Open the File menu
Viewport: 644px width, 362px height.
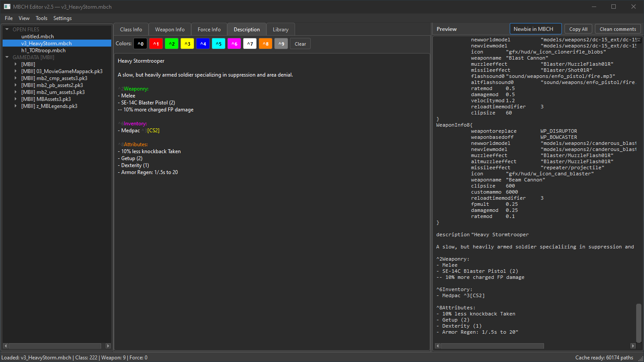(9, 18)
